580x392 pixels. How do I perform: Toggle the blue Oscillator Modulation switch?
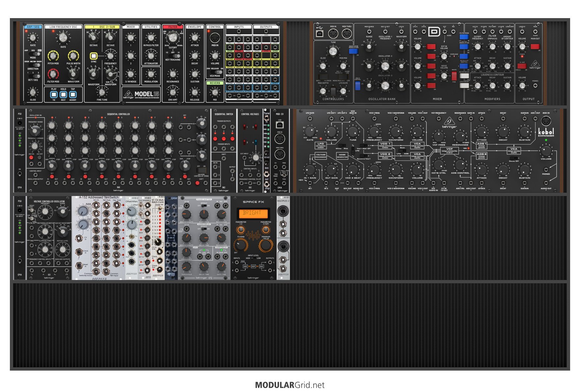click(x=353, y=51)
